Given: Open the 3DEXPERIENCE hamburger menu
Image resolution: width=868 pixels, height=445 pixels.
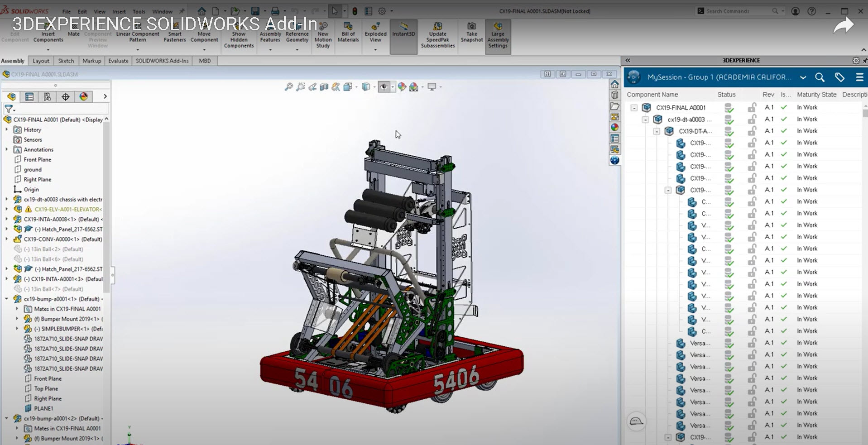Looking at the screenshot, I should point(859,77).
